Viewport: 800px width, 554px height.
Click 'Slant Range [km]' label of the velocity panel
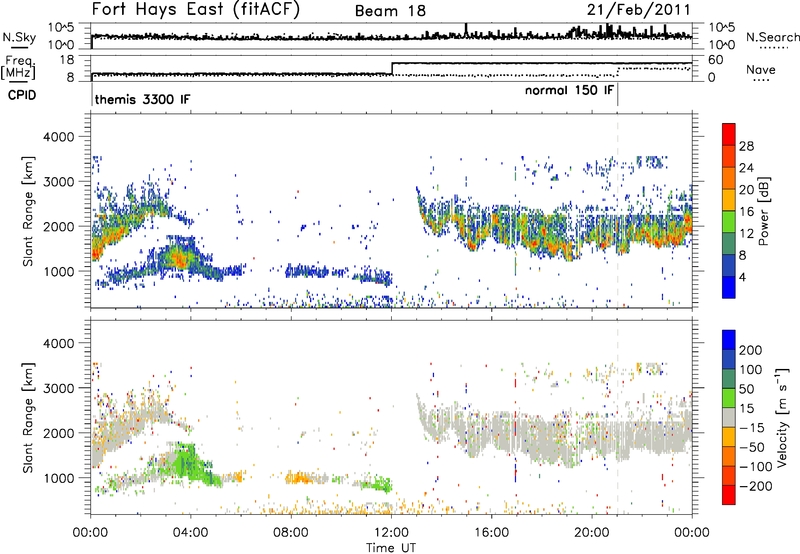coord(28,417)
